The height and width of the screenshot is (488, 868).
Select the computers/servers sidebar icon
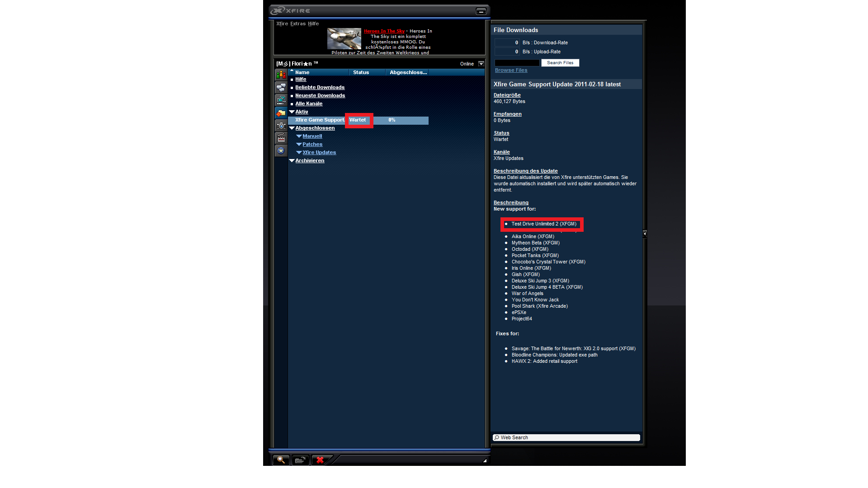281,100
